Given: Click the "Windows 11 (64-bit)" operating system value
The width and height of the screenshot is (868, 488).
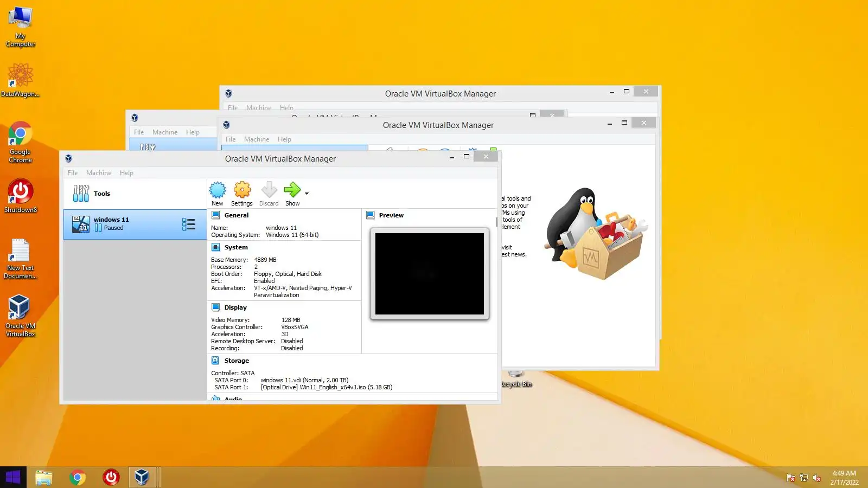Looking at the screenshot, I should 292,235.
